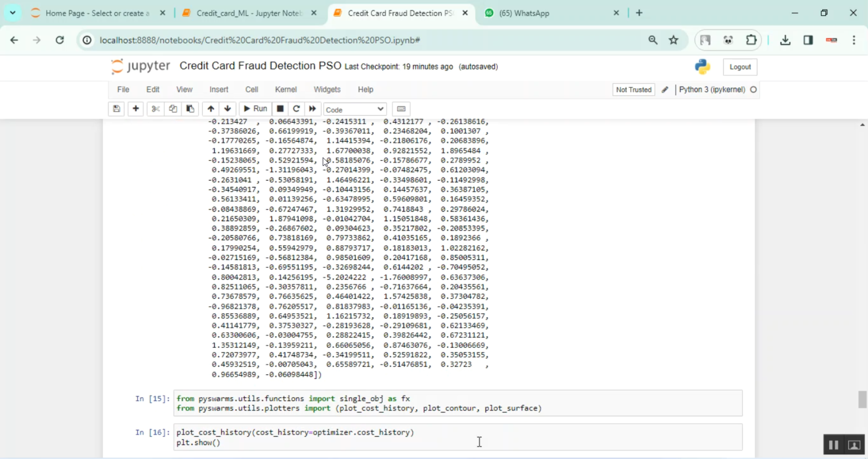Image resolution: width=868 pixels, height=459 pixels.
Task: Toggle the Not Trusted notebook status
Action: click(634, 90)
